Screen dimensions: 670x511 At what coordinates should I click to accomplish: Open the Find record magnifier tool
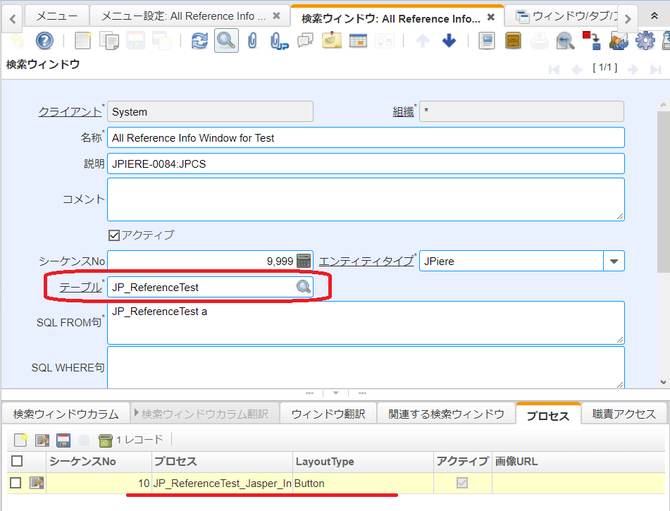(x=226, y=41)
